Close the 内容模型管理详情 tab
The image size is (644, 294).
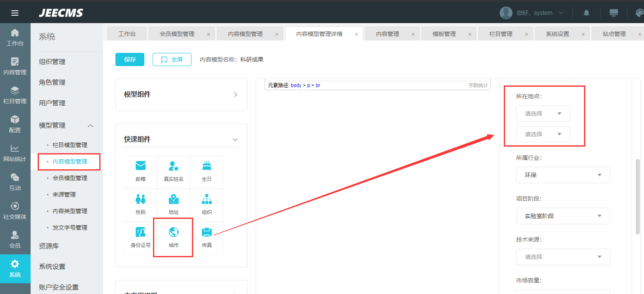coord(357,34)
